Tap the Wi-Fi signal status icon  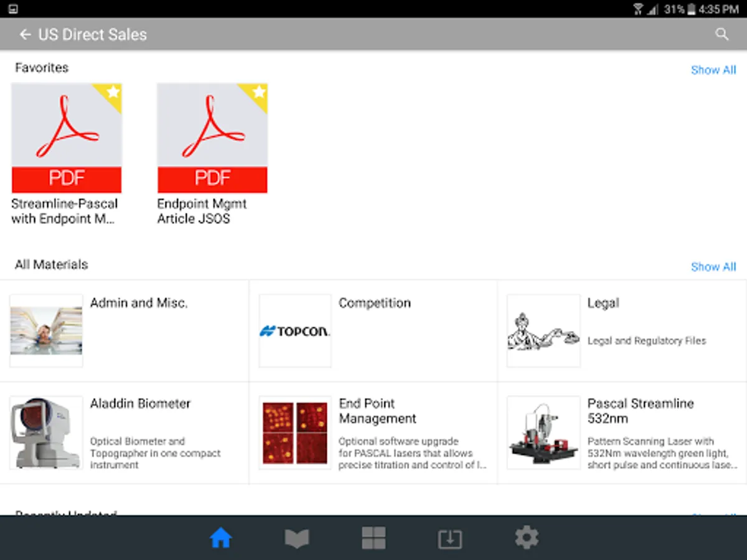(638, 9)
